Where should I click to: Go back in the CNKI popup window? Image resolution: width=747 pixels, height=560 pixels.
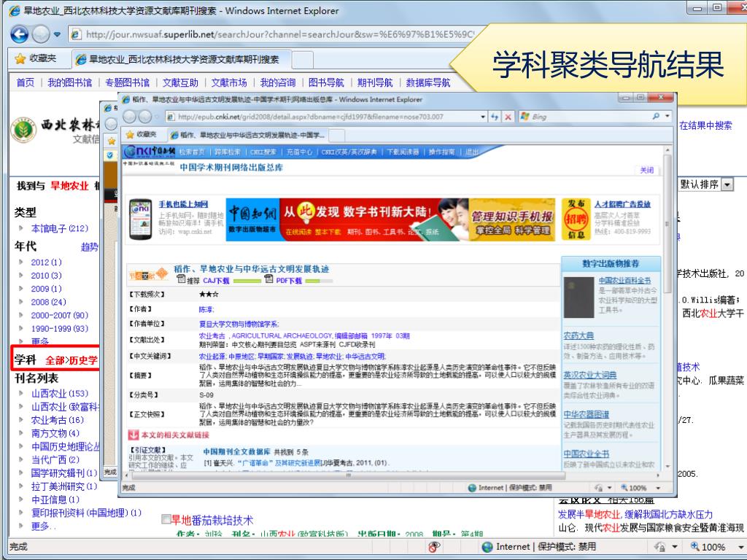pos(130,117)
